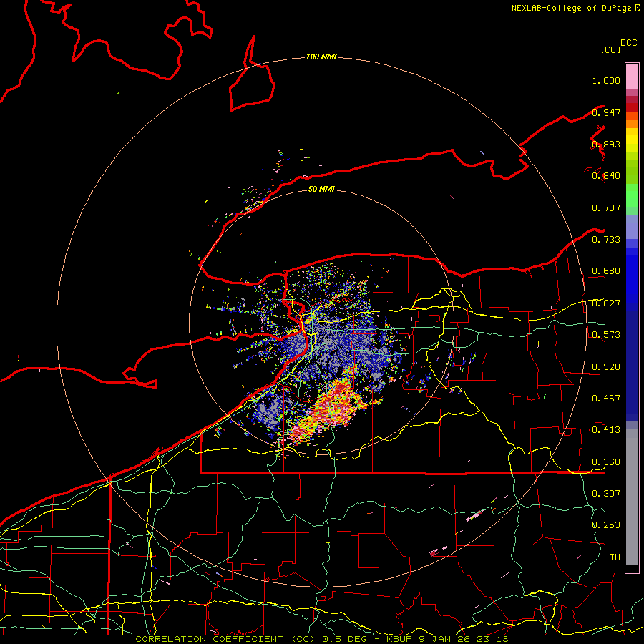Pick the dark red swatch near 0.947

click(x=632, y=107)
